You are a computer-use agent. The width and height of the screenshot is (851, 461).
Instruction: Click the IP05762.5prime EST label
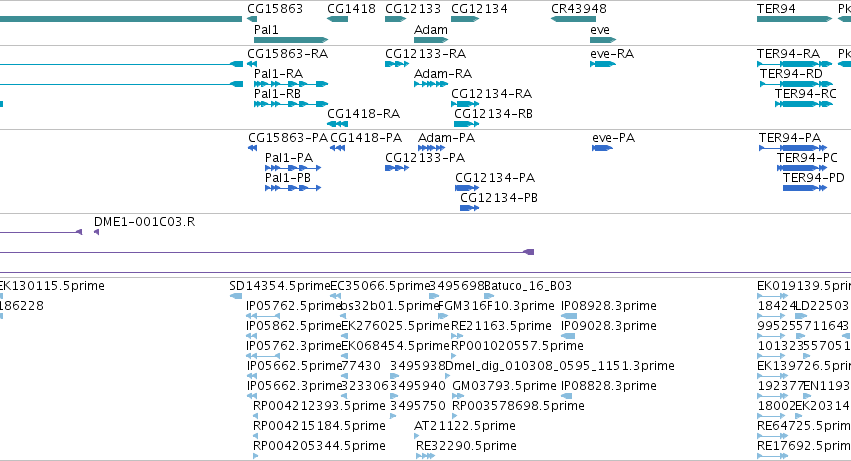pos(294,306)
